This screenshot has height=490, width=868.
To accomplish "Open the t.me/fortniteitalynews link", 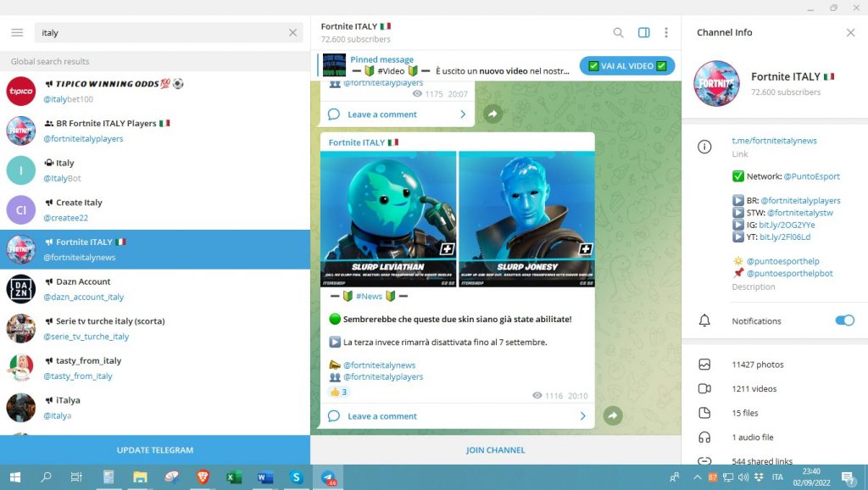I will click(774, 141).
